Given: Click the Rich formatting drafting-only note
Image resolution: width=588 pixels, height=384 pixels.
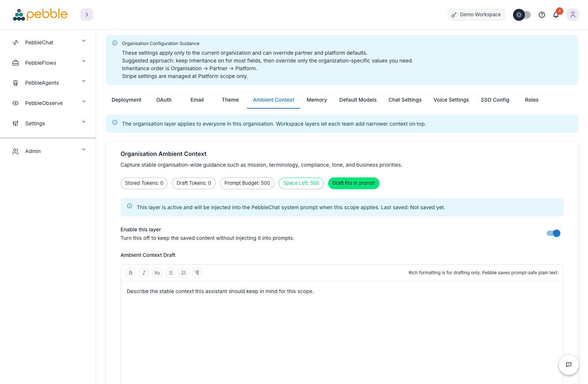Looking at the screenshot, I should (484, 273).
